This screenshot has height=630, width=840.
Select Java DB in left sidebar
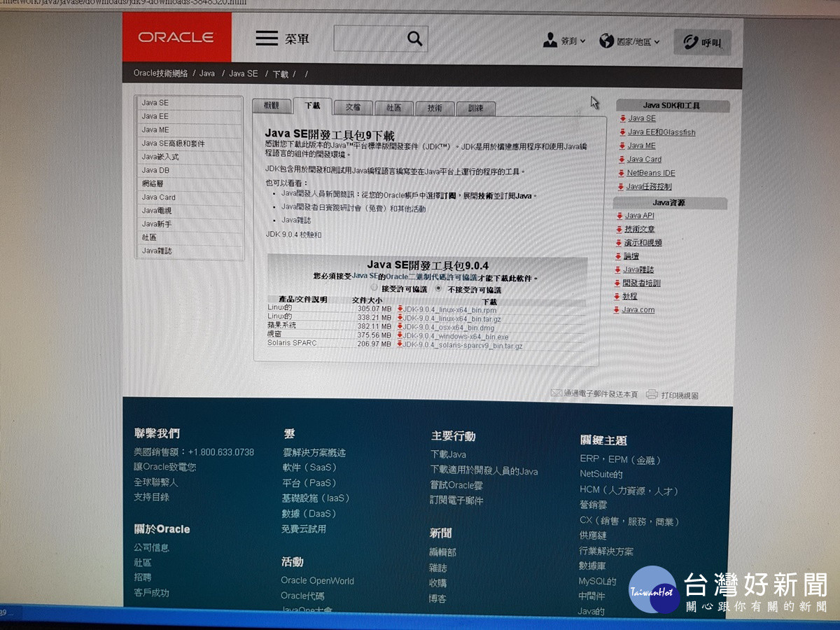155,170
